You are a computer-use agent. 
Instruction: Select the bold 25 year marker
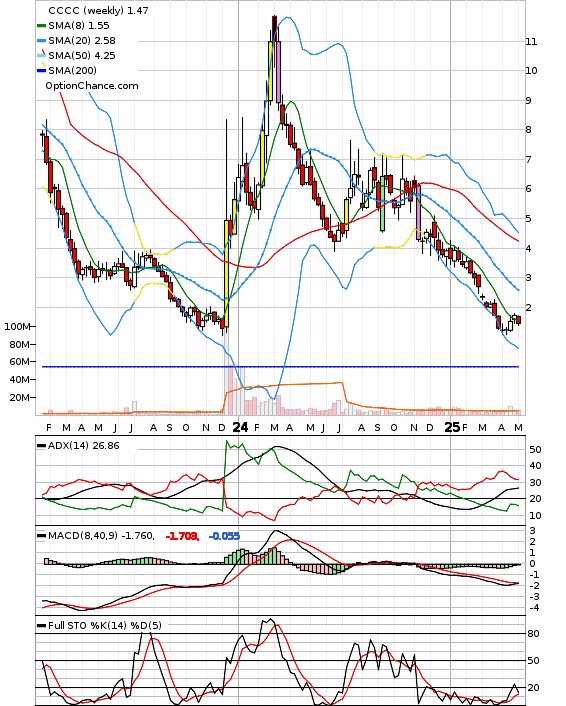(x=452, y=427)
